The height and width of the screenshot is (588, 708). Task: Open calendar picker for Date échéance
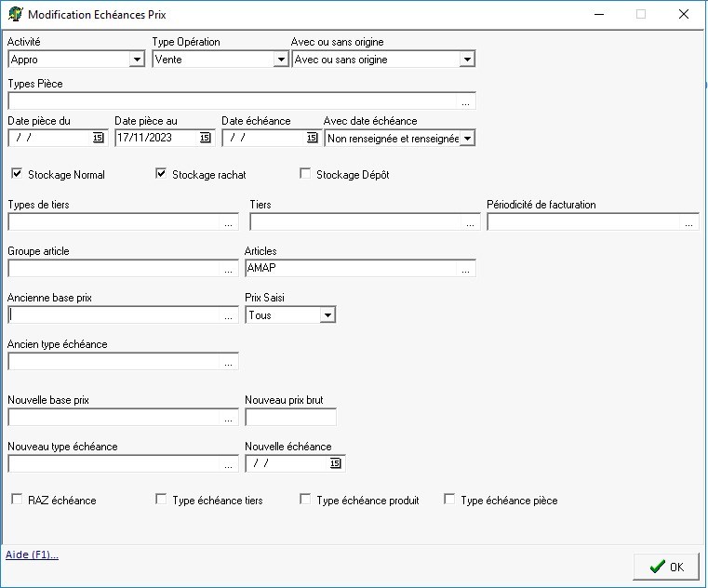click(312, 138)
